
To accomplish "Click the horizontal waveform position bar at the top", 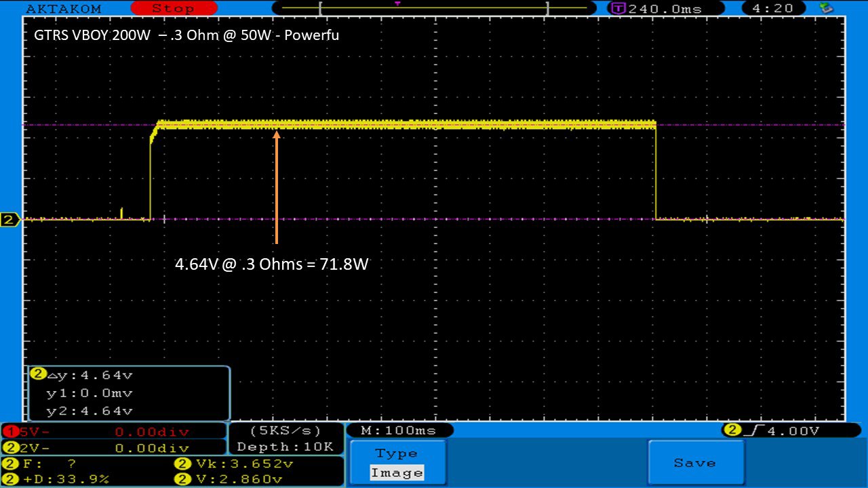I will [x=434, y=8].
